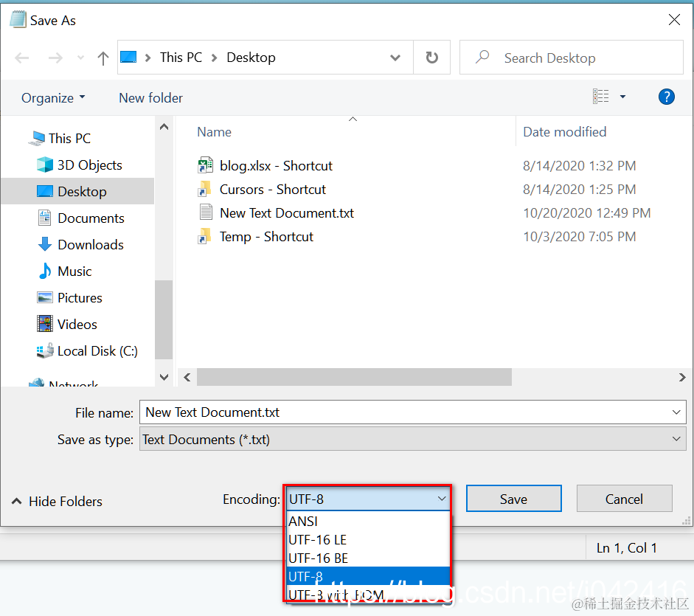Image resolution: width=694 pixels, height=616 pixels.
Task: Choose UTF-16 BE encoding option
Action: 368,558
